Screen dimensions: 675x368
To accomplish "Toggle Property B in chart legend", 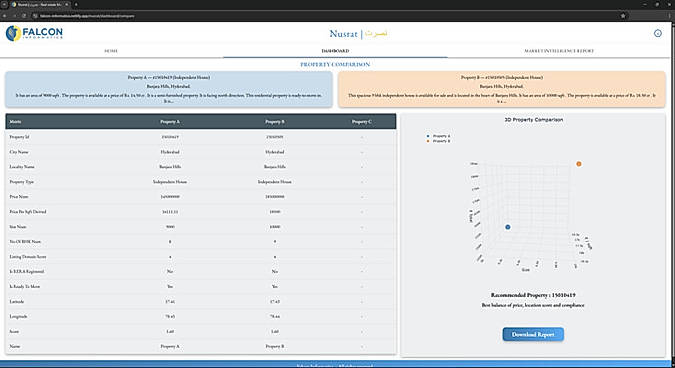I will [x=438, y=141].
